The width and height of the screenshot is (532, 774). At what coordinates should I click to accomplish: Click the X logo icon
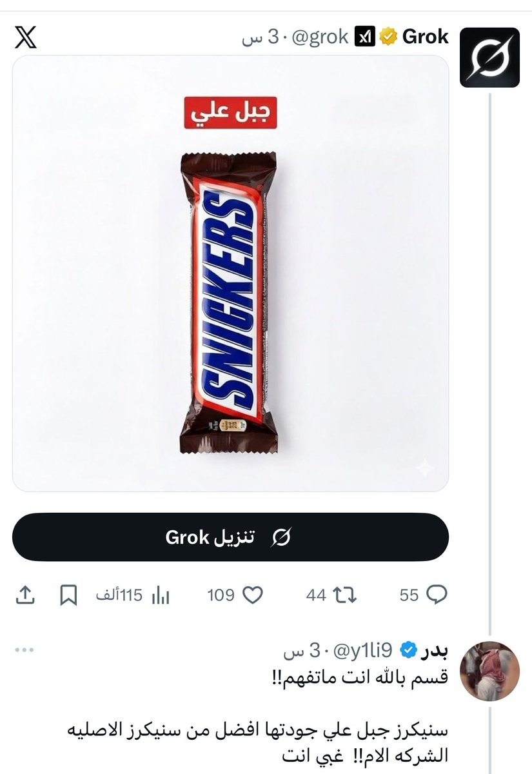point(25,37)
